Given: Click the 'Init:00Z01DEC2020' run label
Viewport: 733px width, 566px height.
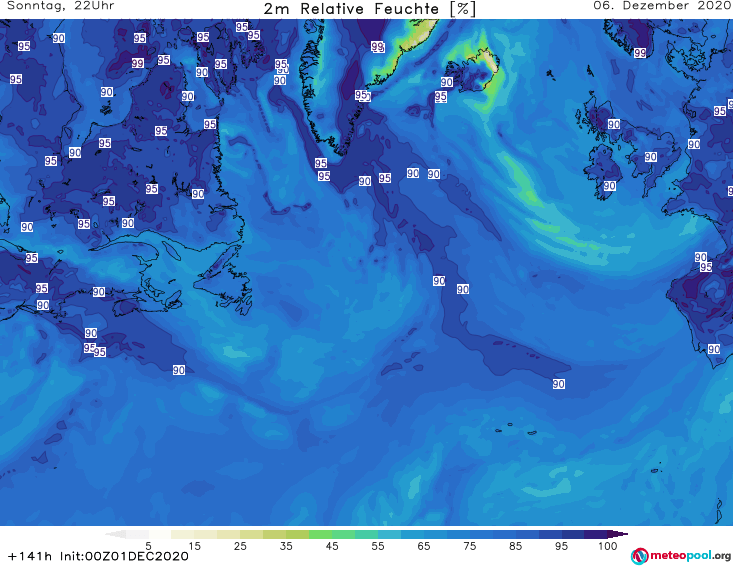Looking at the screenshot, I should coord(124,556).
